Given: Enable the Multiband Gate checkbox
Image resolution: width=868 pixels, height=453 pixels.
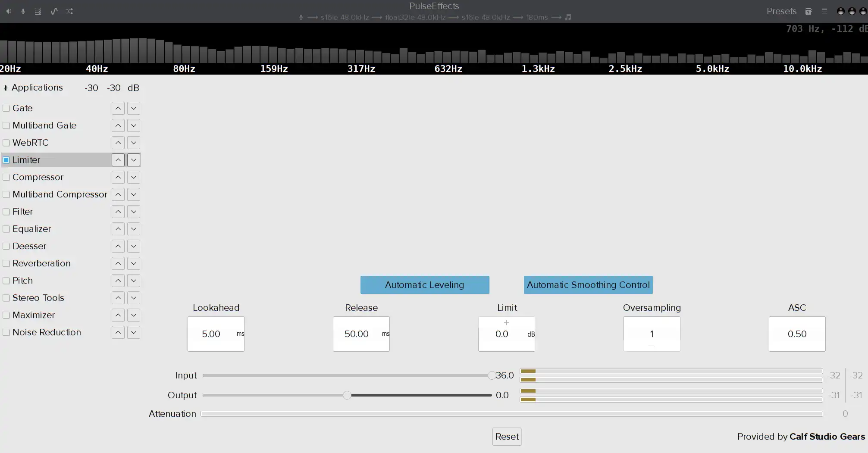Looking at the screenshot, I should pos(6,125).
